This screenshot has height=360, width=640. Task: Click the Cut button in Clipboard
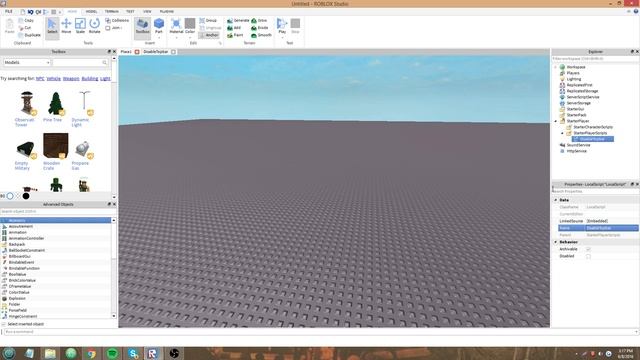25,28
